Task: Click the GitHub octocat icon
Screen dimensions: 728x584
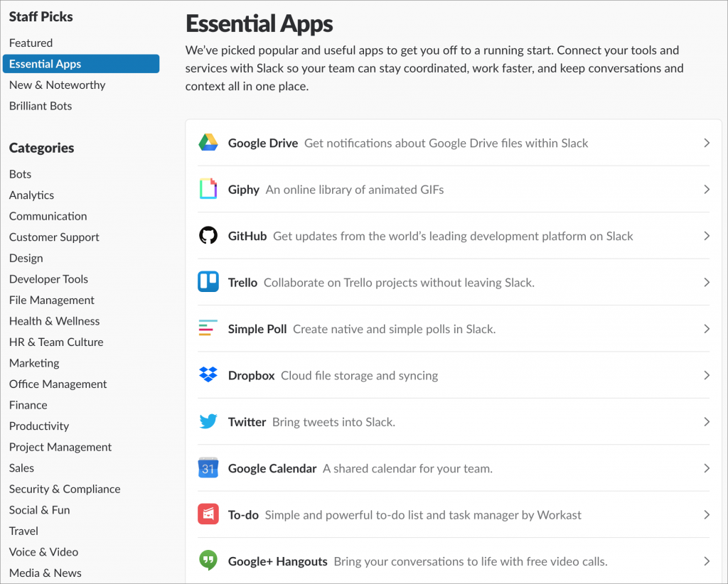Action: 208,236
